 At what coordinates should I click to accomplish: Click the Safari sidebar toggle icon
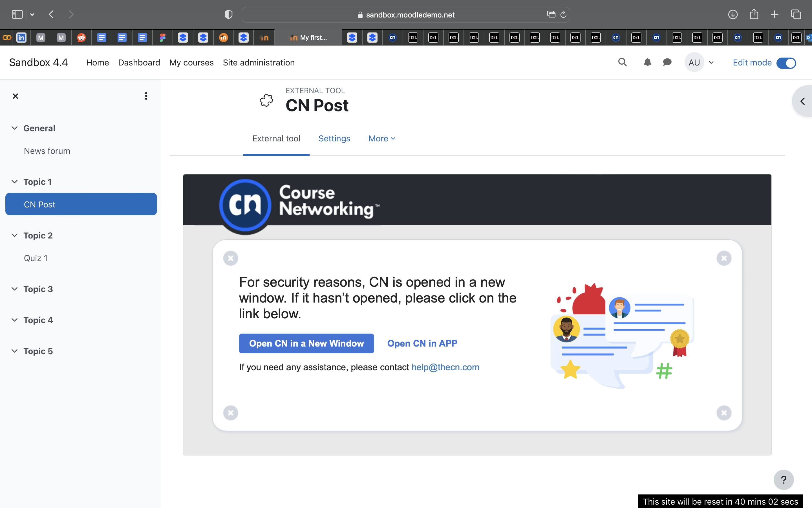[x=17, y=14]
